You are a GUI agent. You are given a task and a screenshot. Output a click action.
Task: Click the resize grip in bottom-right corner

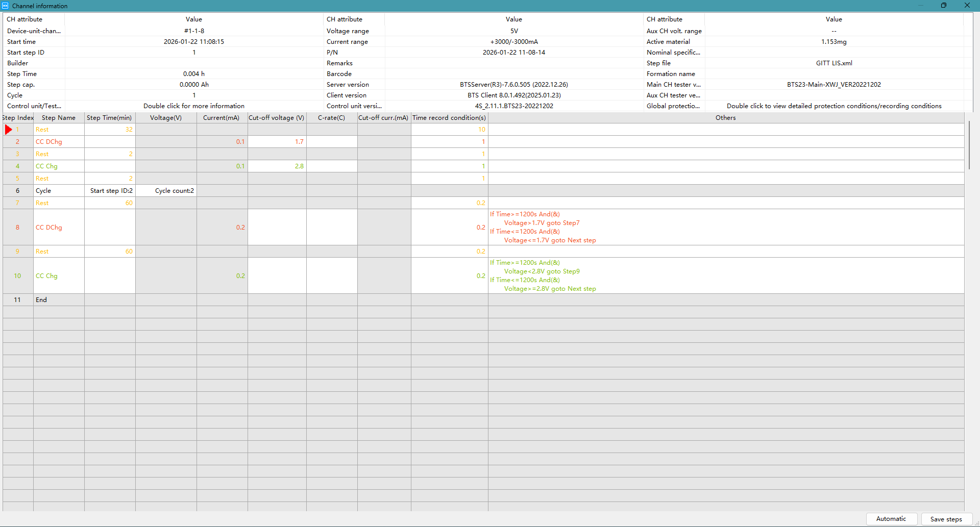[x=976, y=523]
